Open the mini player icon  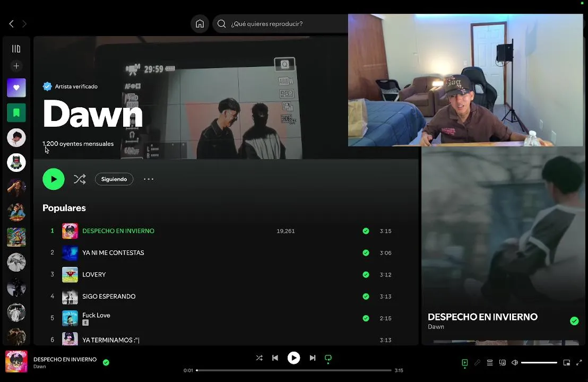pyautogui.click(x=567, y=362)
